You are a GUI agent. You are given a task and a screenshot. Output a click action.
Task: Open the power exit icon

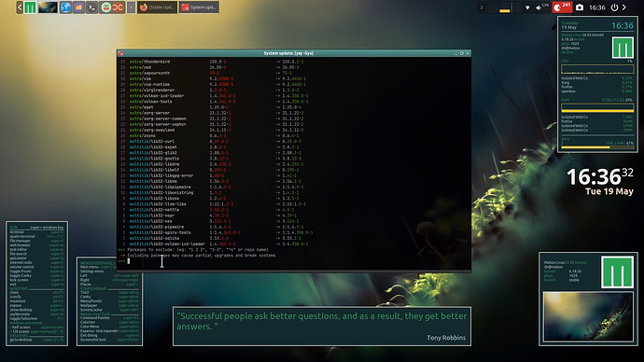coord(614,7)
